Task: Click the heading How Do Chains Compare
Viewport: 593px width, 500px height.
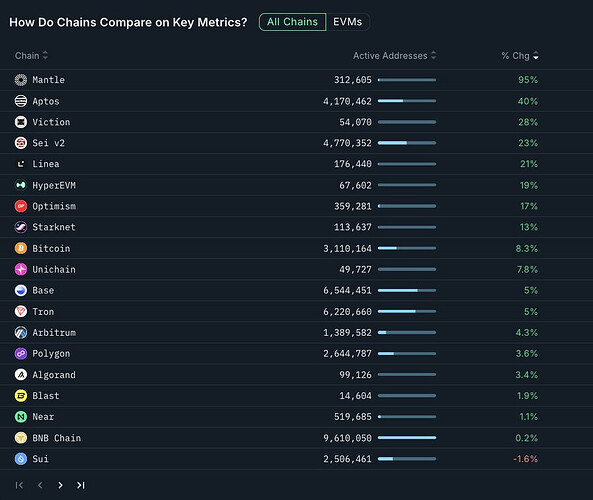Action: 128,22
